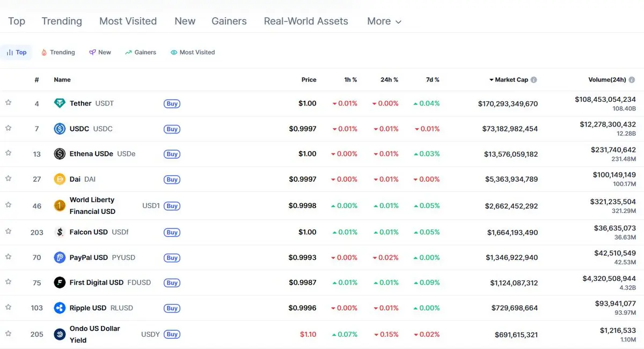Image resolution: width=644 pixels, height=349 pixels.
Task: Sort by Volume(24h) column header
Action: [x=607, y=80]
